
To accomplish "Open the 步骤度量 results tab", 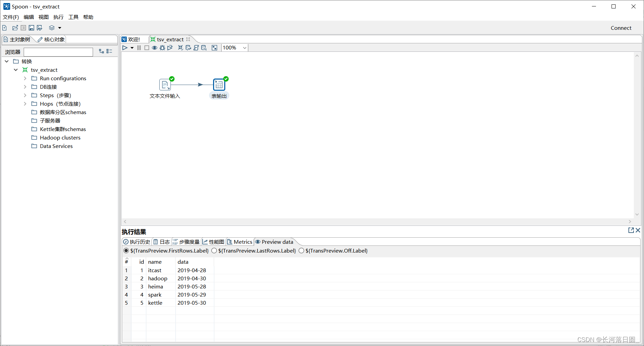I will click(186, 242).
